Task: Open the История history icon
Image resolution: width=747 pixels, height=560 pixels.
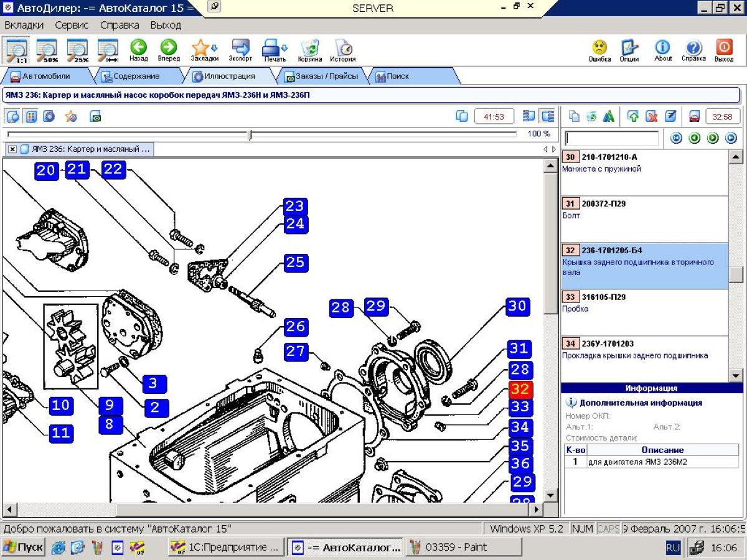Action: pyautogui.click(x=342, y=50)
